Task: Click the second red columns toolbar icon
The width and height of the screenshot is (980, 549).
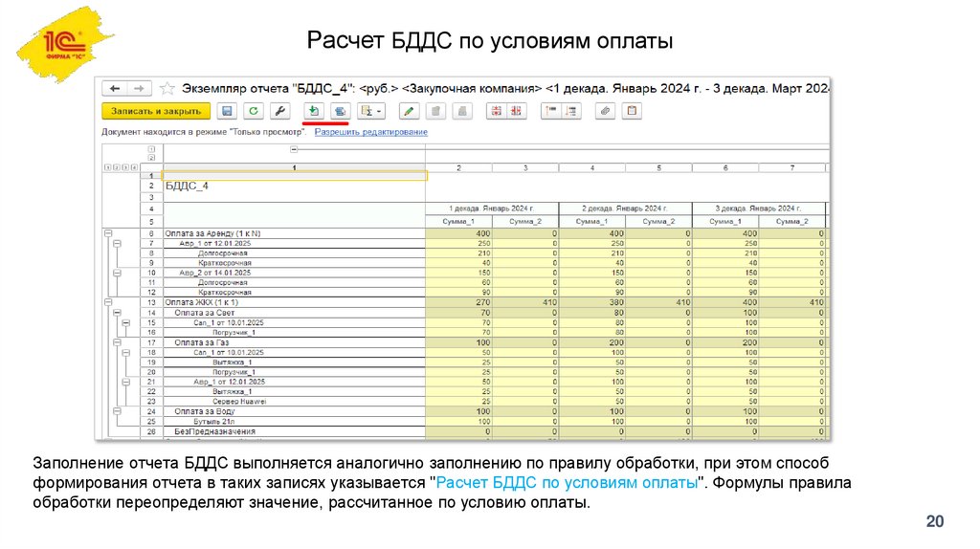Action: (x=516, y=111)
